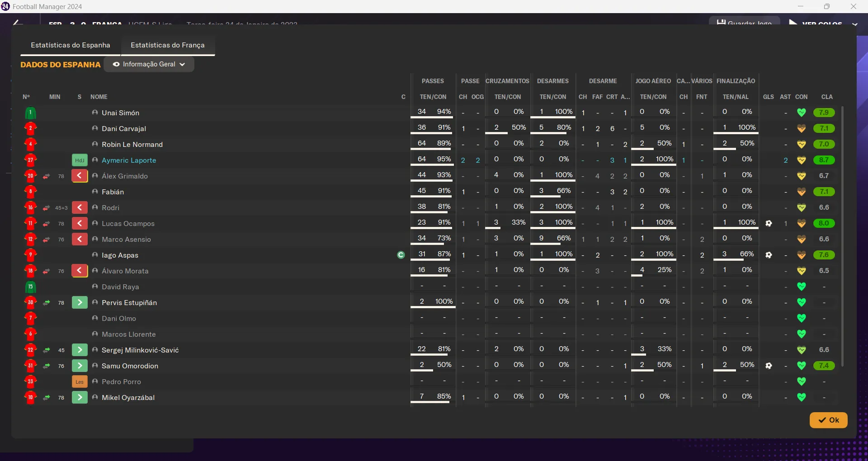Click Lucas Ocampos's goal ball icon
Image resolution: width=868 pixels, height=461 pixels.
(x=769, y=223)
